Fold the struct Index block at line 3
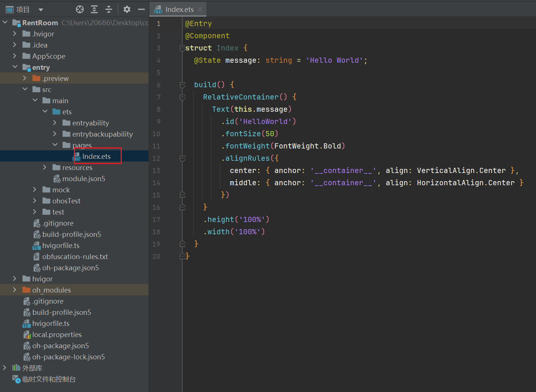The height and width of the screenshot is (392, 536). coord(182,48)
